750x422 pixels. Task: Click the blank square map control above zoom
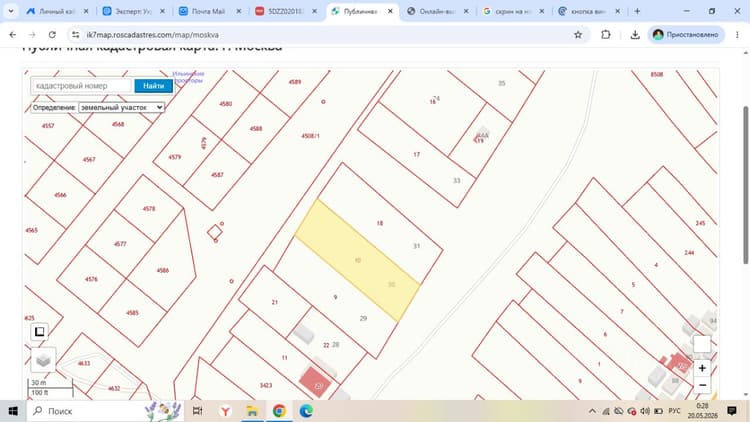pos(702,344)
